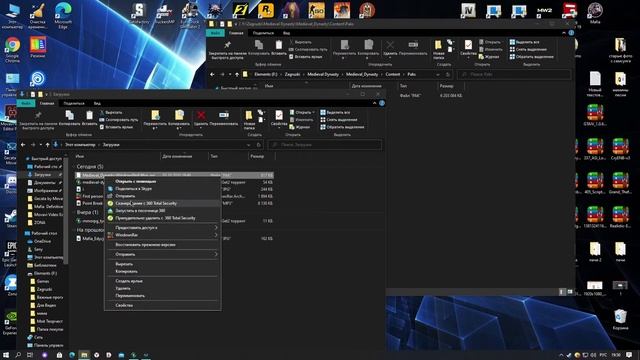Click New Folder icon in Paks window ribbon
This screenshot has width=640, height=360.
(438, 46)
